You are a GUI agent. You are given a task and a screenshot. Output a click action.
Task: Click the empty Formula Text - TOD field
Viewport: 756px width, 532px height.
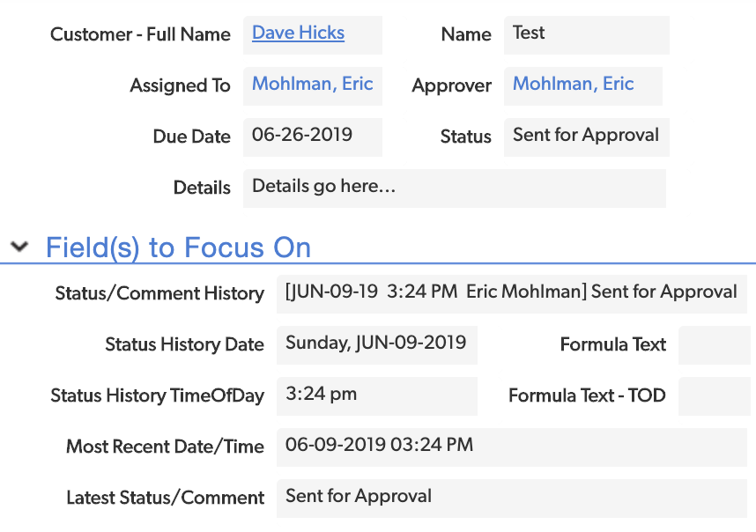714,396
